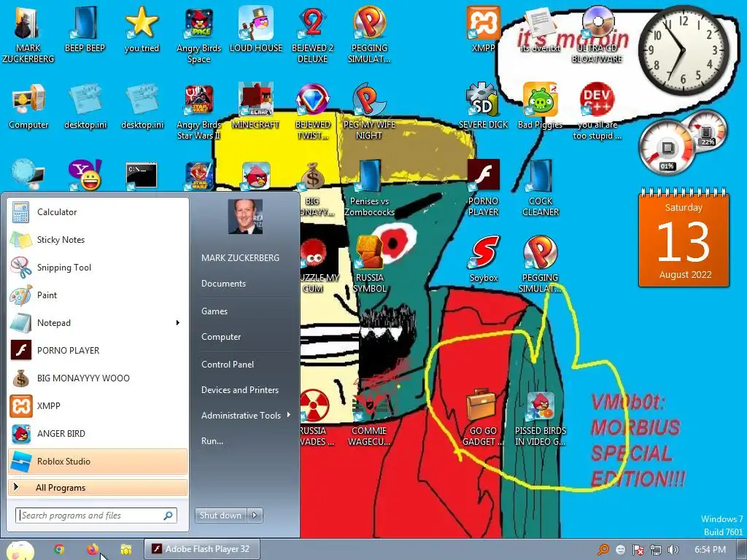747x560 pixels.
Task: Open XMPP from the Start menu list
Action: point(98,405)
